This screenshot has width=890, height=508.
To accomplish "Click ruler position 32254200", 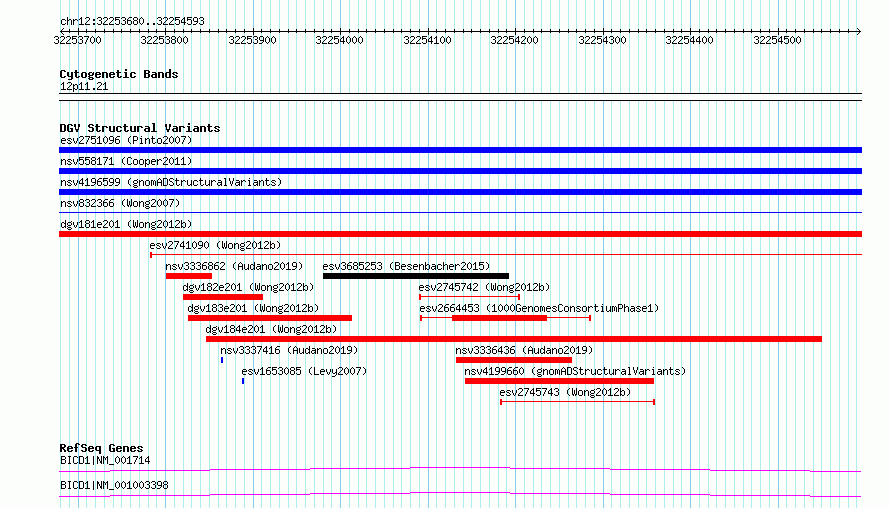I will pos(514,40).
